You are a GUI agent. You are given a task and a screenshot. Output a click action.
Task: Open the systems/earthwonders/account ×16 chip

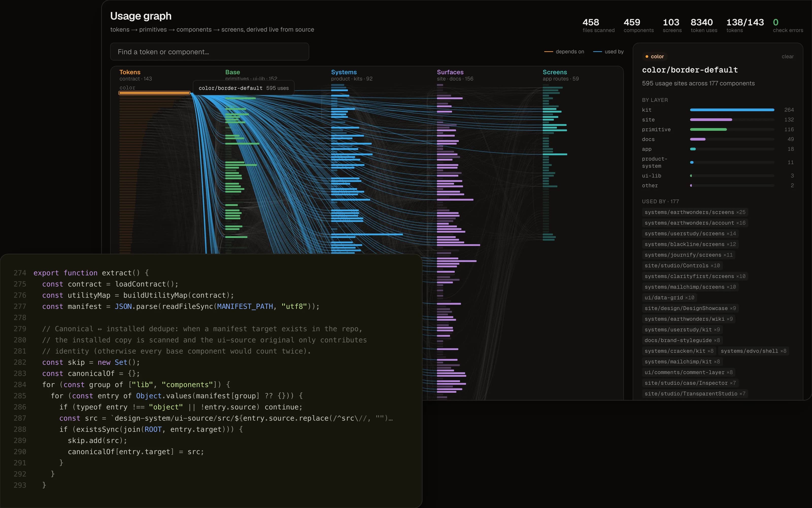pos(695,223)
